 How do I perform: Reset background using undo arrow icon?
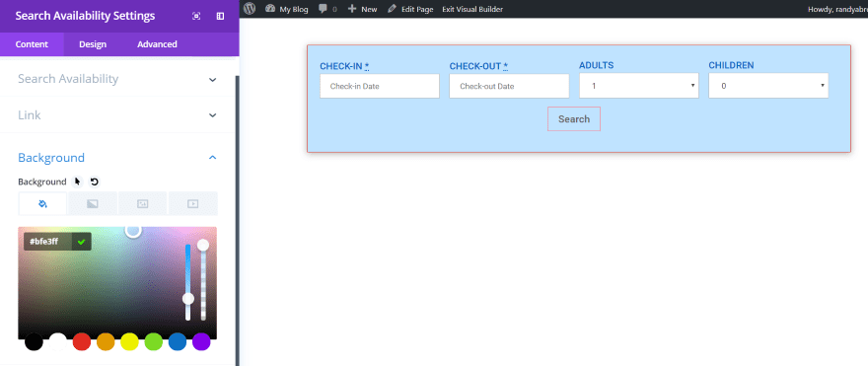coord(94,182)
